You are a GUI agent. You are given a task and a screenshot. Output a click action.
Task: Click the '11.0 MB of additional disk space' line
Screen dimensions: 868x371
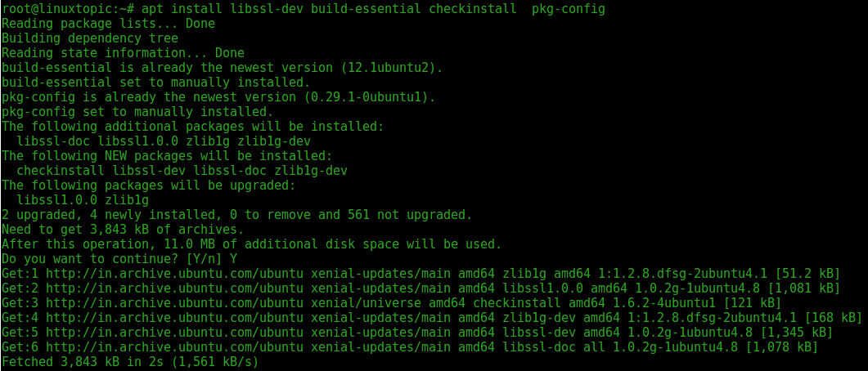pyautogui.click(x=252, y=244)
